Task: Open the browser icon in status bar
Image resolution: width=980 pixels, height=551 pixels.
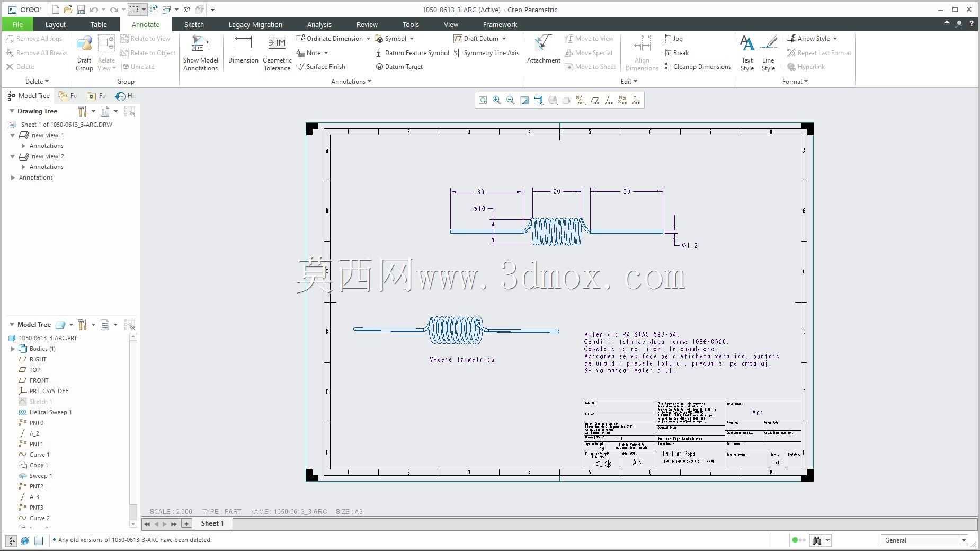Action: click(25, 540)
